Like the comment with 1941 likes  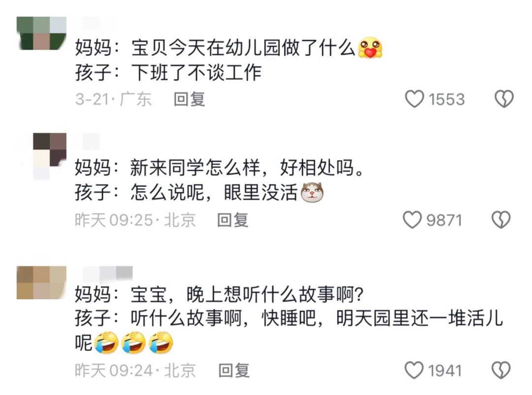point(414,370)
